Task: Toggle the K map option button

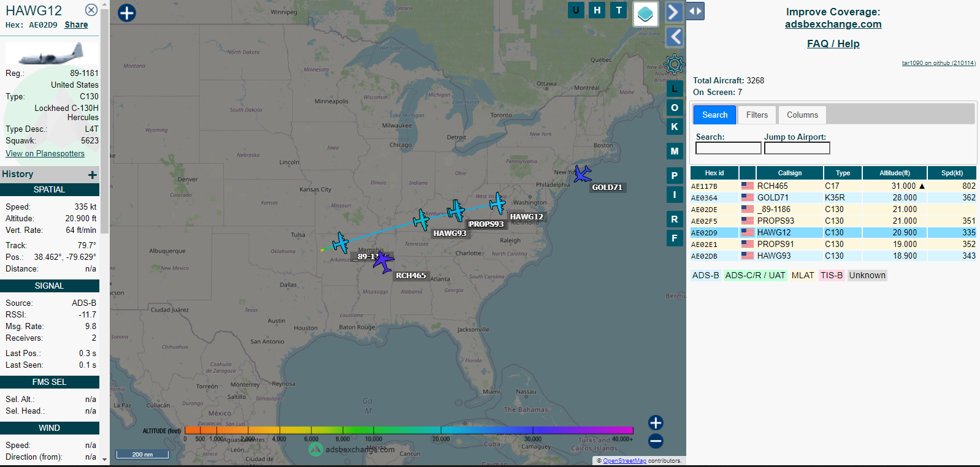Action: [675, 126]
